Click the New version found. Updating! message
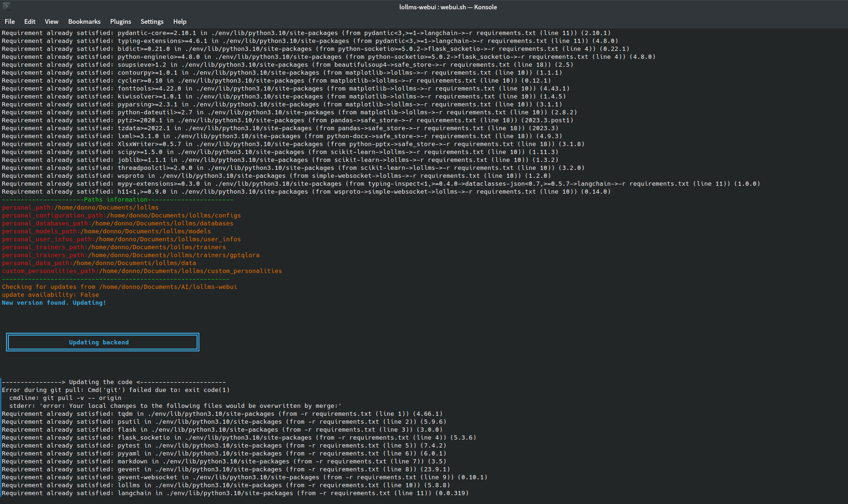Screen dimensions: 848x504 click(54, 302)
